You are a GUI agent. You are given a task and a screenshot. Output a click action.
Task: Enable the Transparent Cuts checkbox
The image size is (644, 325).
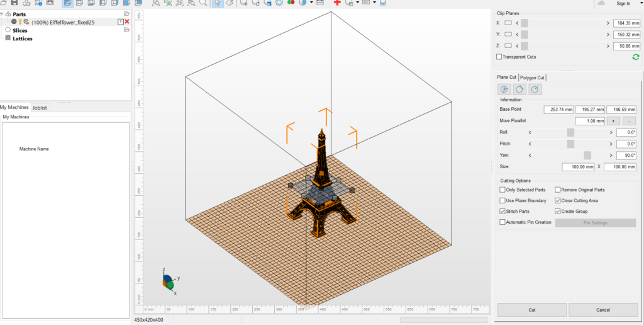(499, 57)
